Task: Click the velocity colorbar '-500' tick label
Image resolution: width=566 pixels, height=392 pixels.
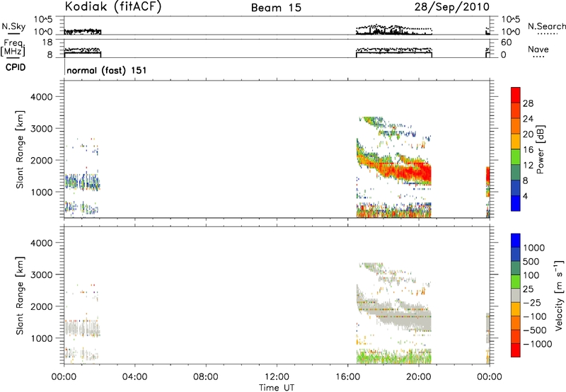Action: pyautogui.click(x=535, y=330)
